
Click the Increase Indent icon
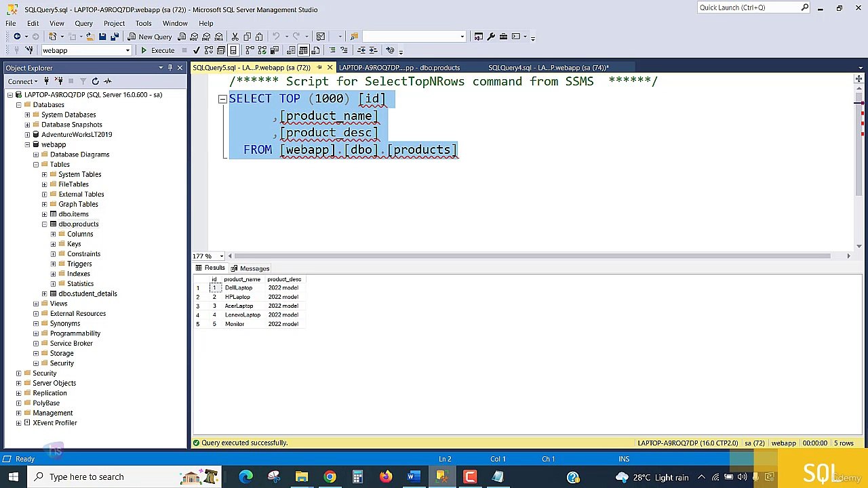point(374,50)
